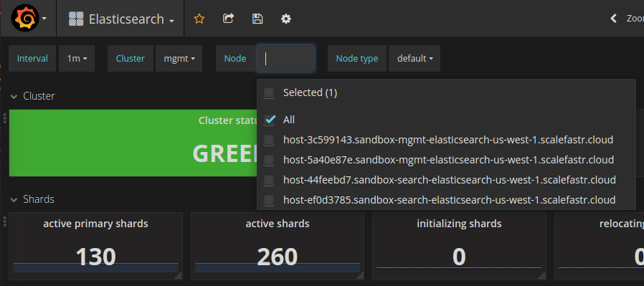644x286 pixels.
Task: Click the Cluster row drag handle
Action: point(5,118)
